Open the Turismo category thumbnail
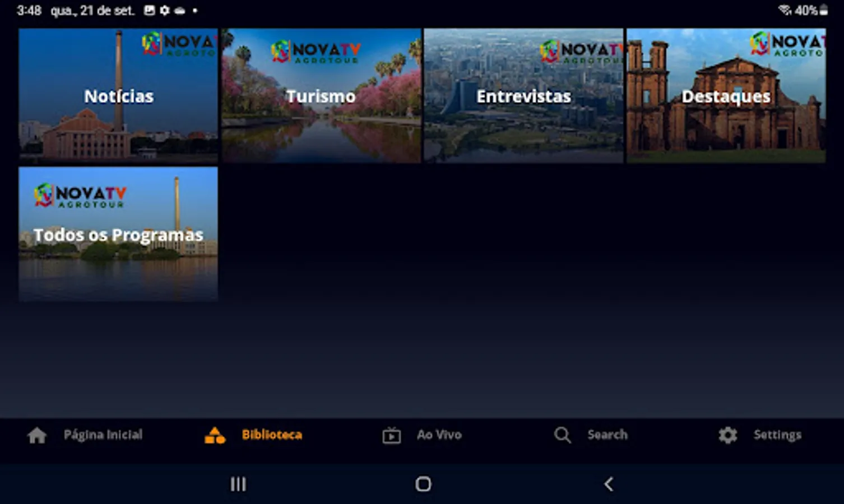Viewport: 844px width, 504px height. (x=321, y=96)
